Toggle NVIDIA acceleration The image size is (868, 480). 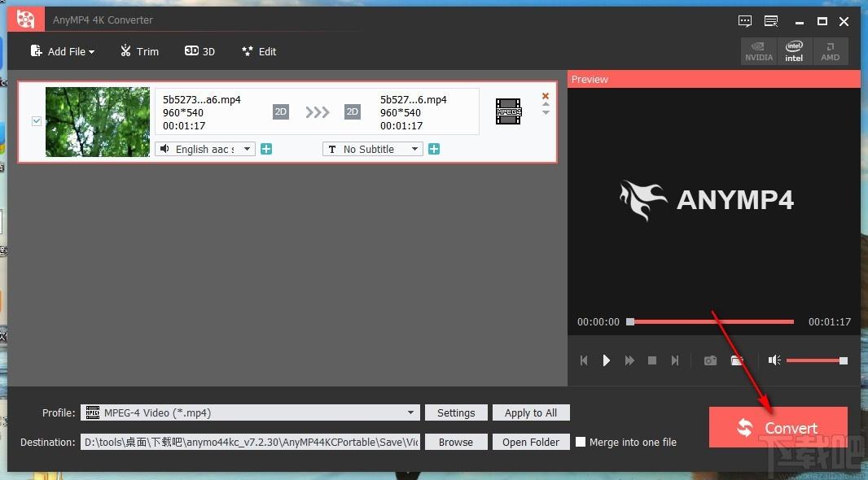coord(759,51)
